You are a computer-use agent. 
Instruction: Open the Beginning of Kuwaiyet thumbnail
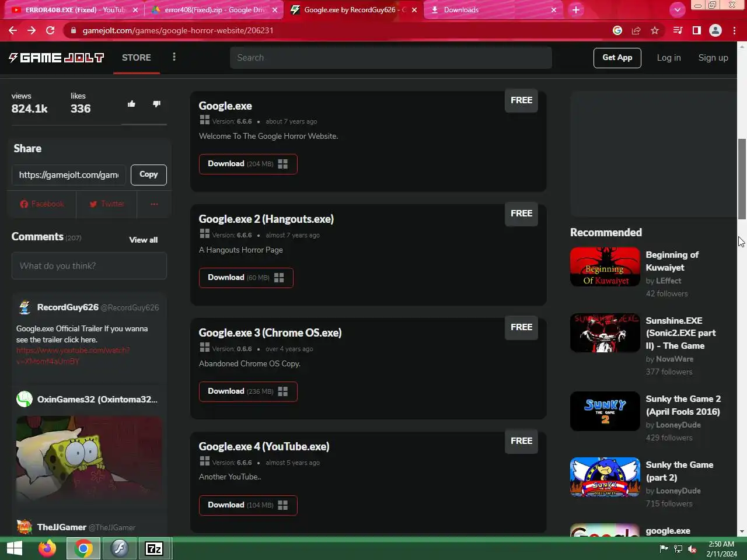tap(605, 267)
